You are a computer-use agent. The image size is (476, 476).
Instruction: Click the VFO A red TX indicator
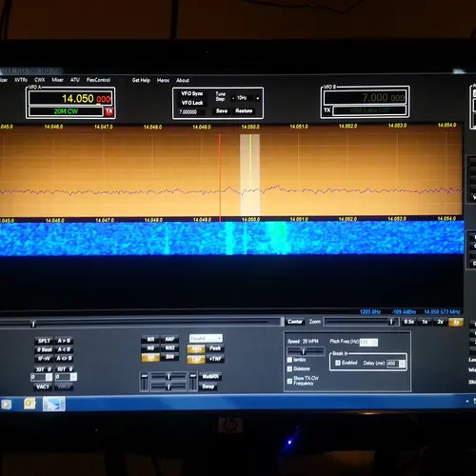109,111
